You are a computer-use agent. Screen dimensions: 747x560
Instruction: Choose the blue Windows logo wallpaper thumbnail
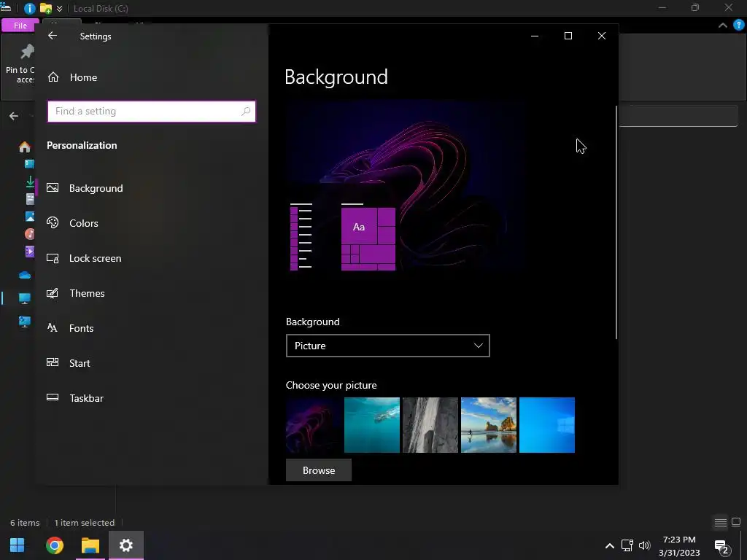coord(547,425)
